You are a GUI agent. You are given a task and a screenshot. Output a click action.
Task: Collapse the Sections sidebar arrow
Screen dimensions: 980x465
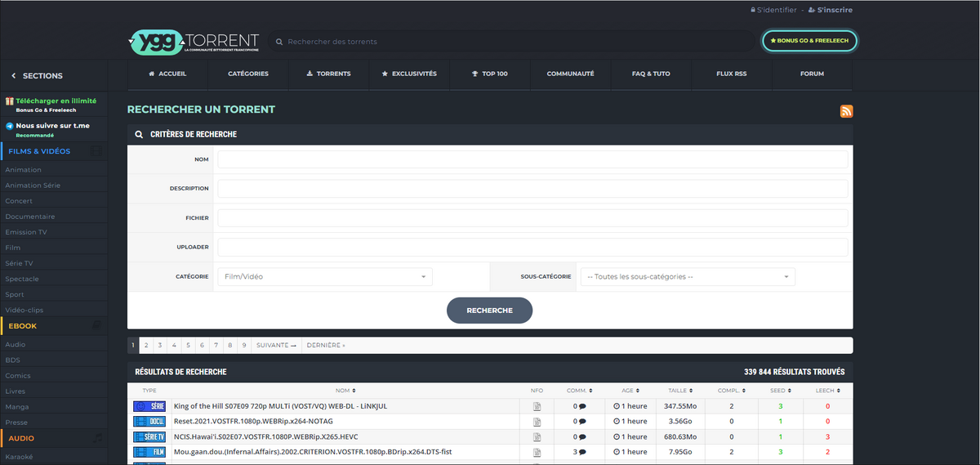pos(13,76)
